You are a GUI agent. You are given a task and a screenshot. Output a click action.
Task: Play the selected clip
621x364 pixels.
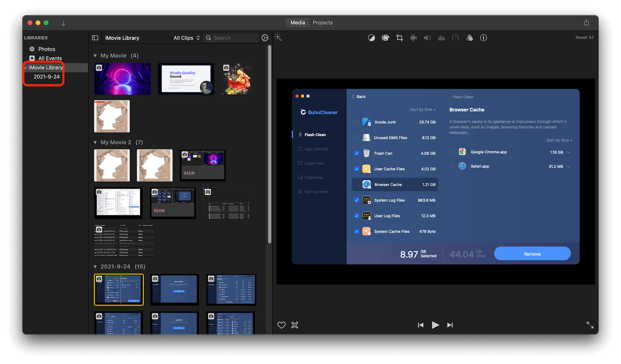tap(435, 325)
